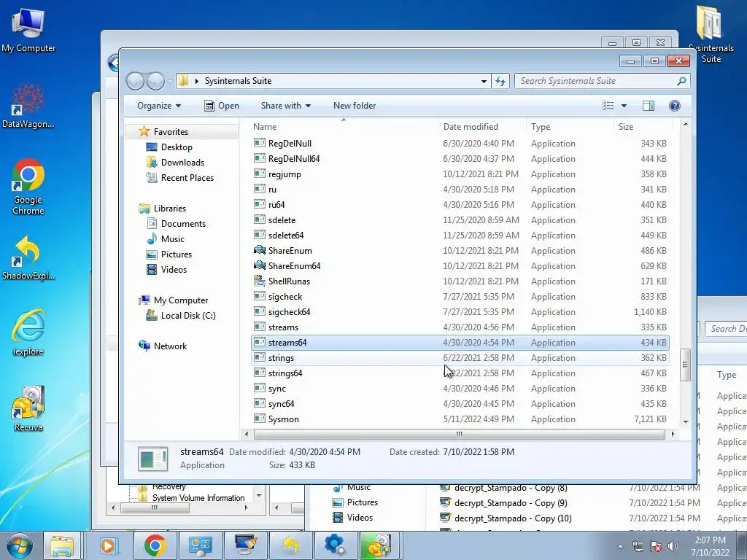Click the refresh button beside the address bar
Image resolution: width=747 pixels, height=560 pixels.
pyautogui.click(x=500, y=81)
